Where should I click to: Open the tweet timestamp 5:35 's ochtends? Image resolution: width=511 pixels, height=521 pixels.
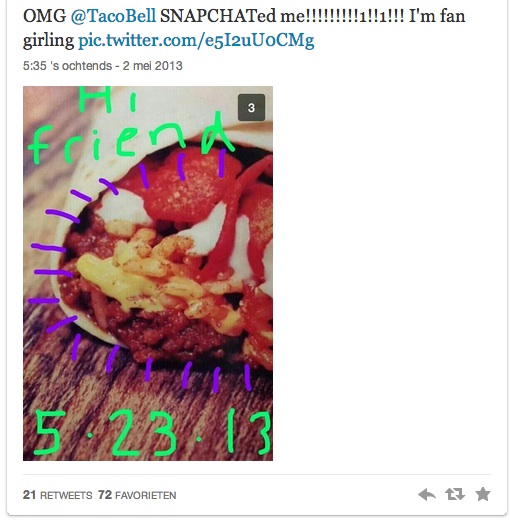point(67,66)
